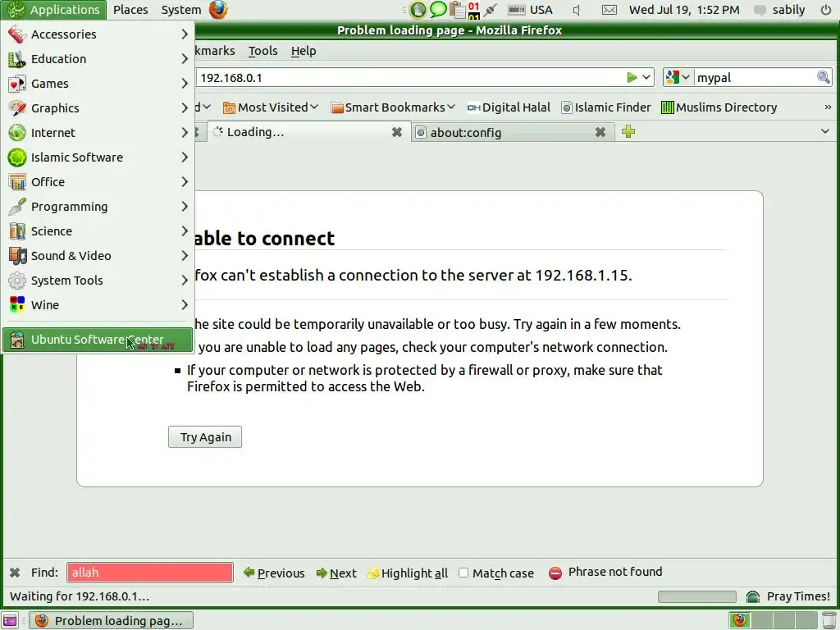The image size is (840, 630).
Task: Close the Loading tab
Action: click(396, 132)
